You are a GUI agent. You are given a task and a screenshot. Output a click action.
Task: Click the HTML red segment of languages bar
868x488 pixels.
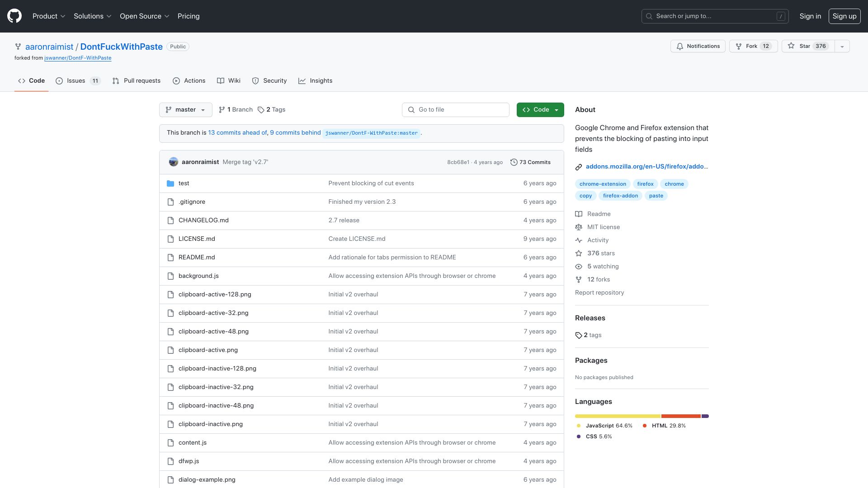681,416
